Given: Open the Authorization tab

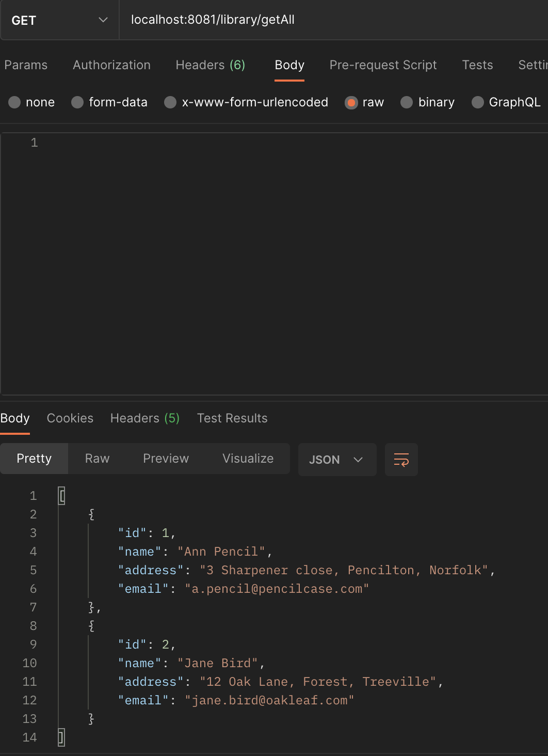Looking at the screenshot, I should coord(111,65).
